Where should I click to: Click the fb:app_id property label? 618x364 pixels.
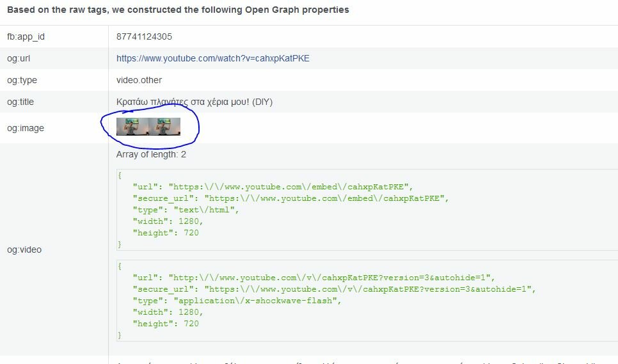pos(26,36)
